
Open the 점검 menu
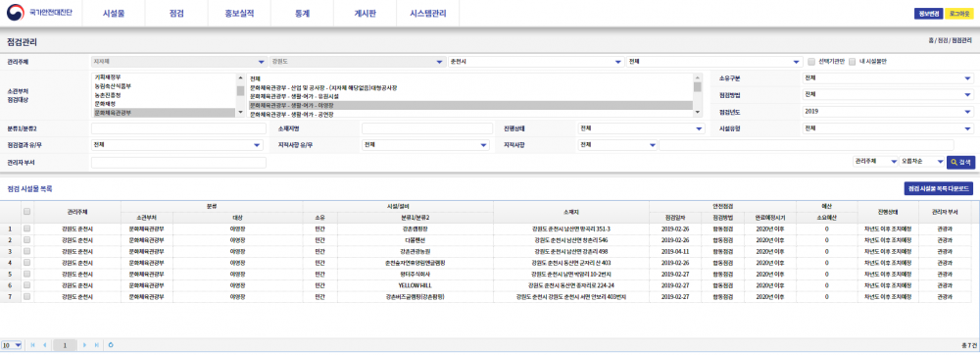point(176,13)
